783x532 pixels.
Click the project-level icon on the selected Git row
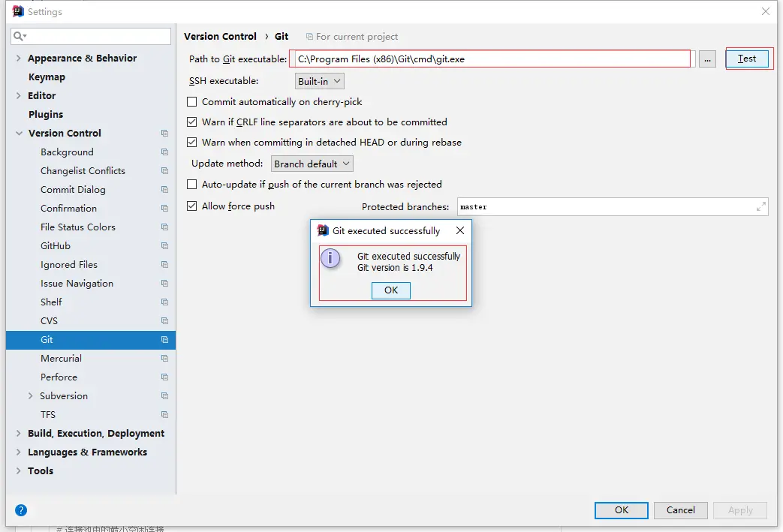tap(165, 340)
